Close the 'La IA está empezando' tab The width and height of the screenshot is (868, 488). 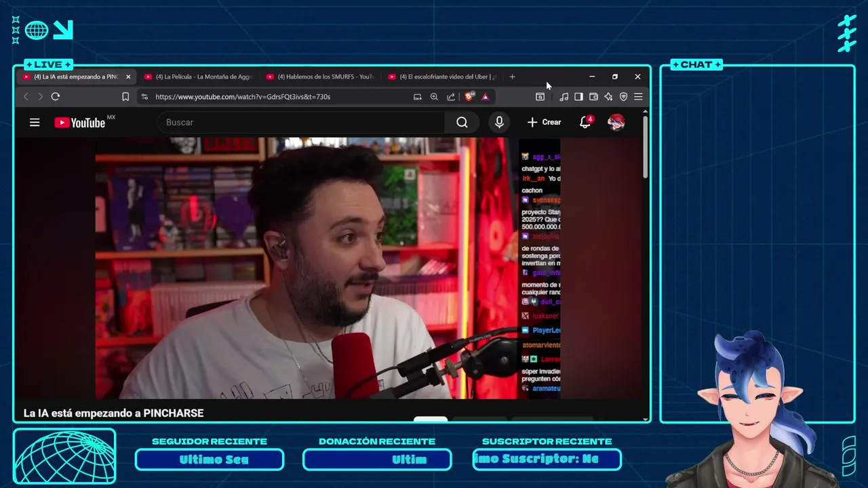pos(128,77)
